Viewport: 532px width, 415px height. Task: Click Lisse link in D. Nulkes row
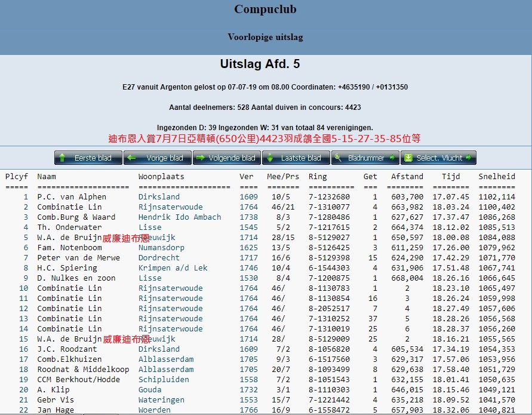[x=150, y=278]
